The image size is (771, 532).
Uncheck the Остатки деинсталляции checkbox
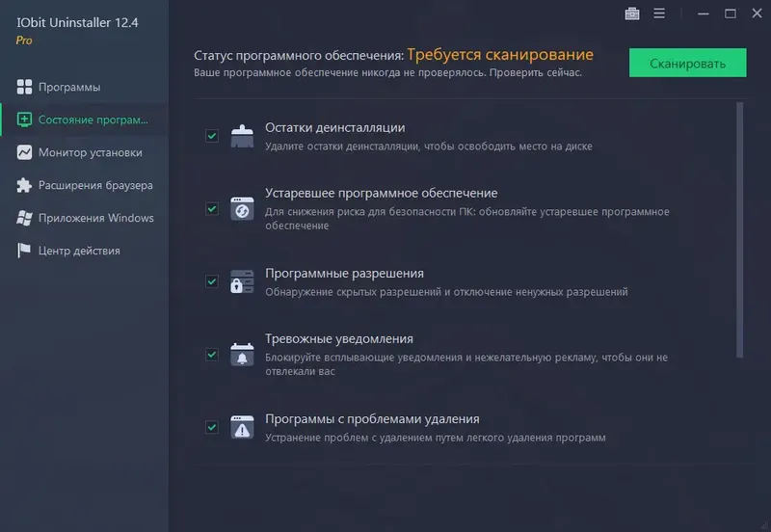pos(212,136)
